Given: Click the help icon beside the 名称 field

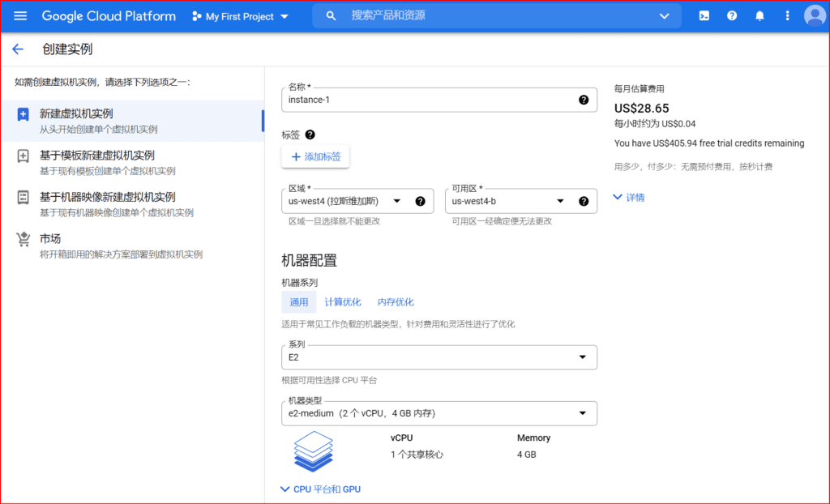Looking at the screenshot, I should click(x=582, y=99).
